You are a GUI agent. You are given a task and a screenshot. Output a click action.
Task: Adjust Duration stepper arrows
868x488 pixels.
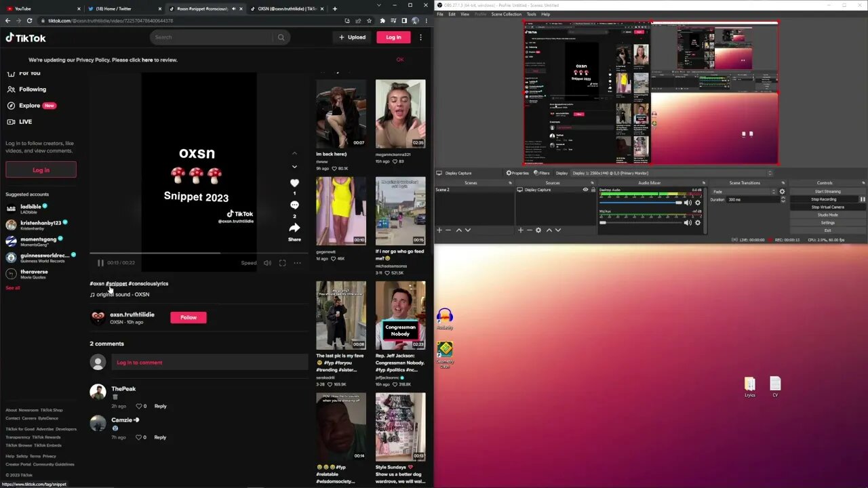[783, 199]
